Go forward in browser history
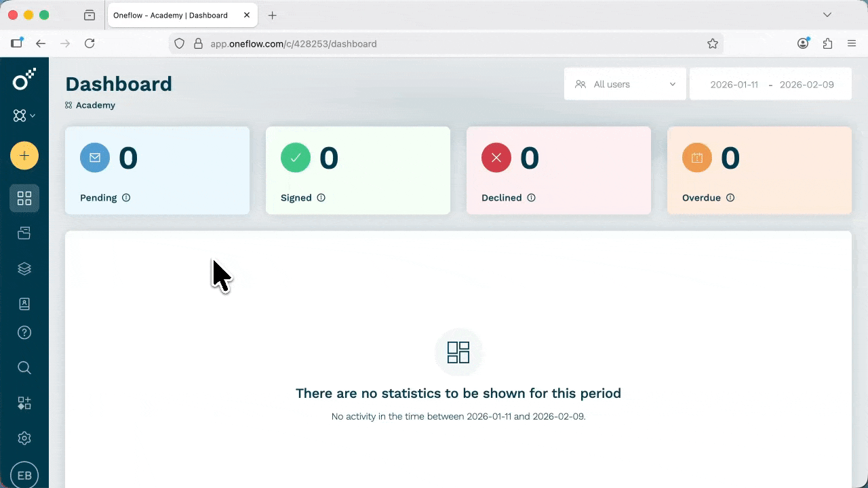The height and width of the screenshot is (488, 868). (65, 43)
